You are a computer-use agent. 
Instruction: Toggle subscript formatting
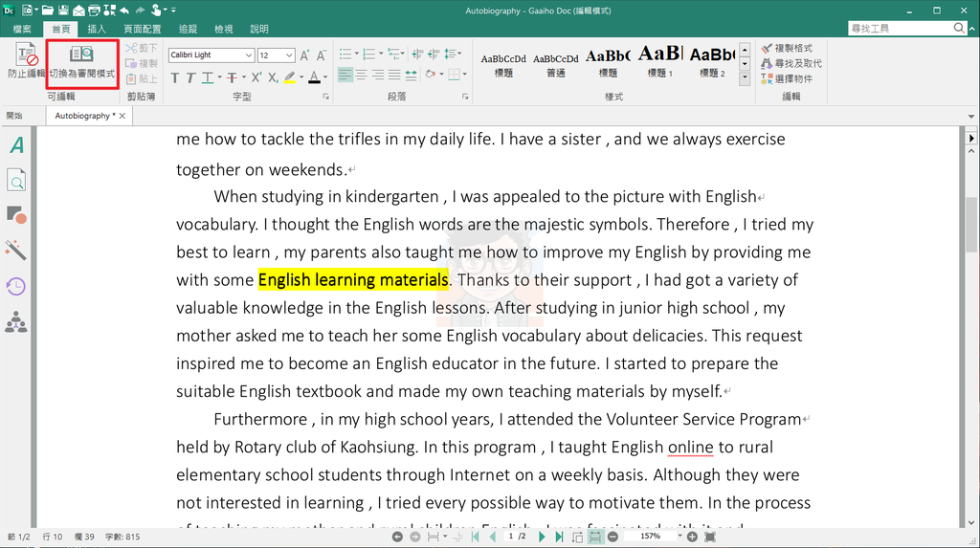273,77
